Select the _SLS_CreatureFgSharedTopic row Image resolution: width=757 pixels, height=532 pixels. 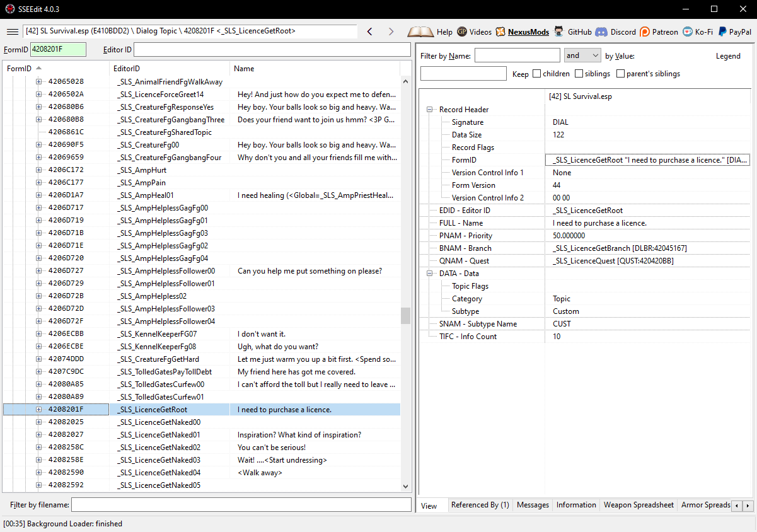click(x=202, y=132)
